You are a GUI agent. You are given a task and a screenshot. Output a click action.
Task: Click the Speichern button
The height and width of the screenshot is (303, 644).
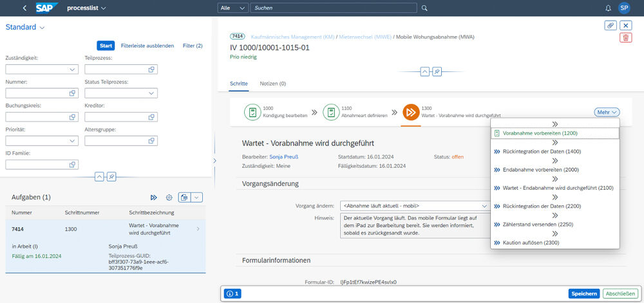point(583,293)
